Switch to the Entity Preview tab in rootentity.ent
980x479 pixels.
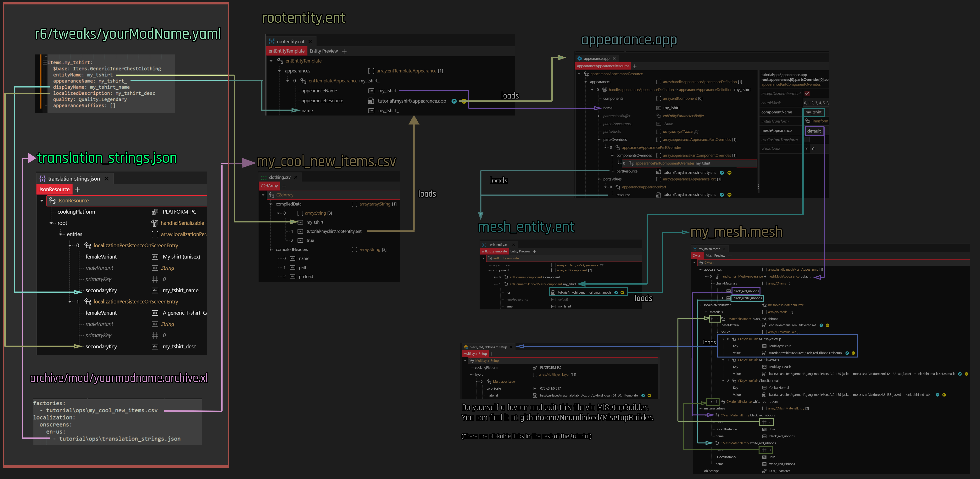point(323,51)
